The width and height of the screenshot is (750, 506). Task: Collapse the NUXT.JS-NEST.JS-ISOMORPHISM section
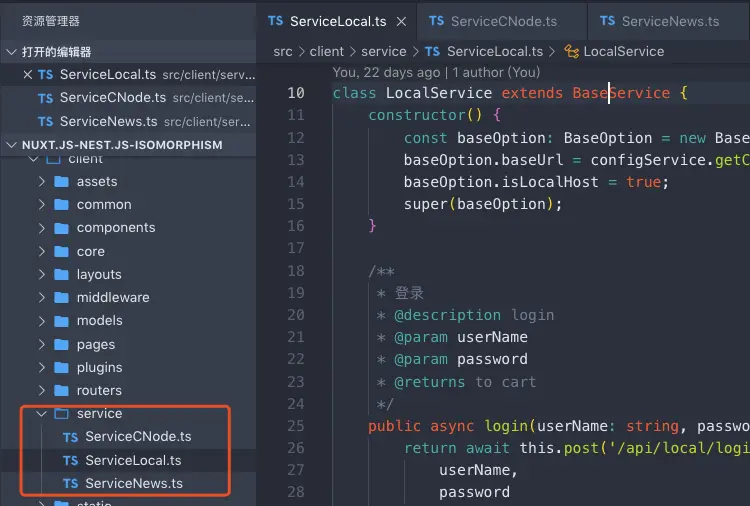tap(11, 144)
